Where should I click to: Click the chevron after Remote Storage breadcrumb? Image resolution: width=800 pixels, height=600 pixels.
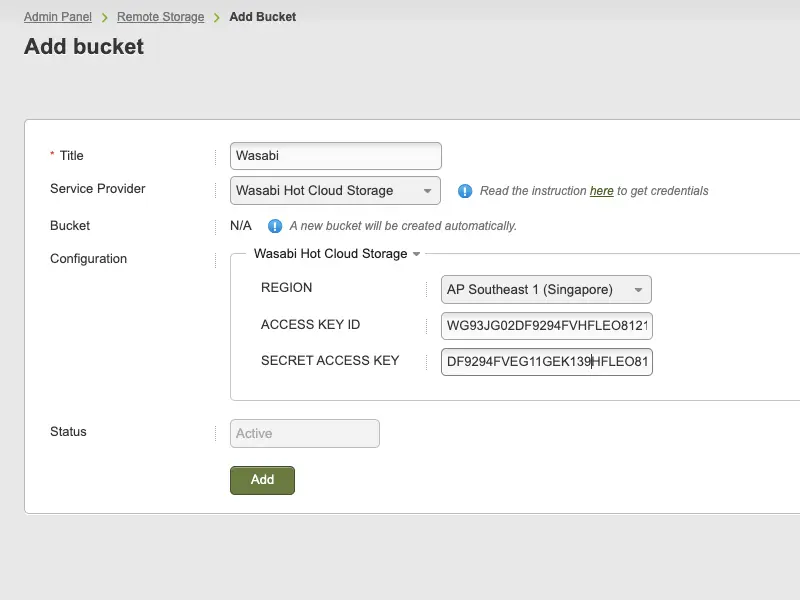tap(217, 18)
